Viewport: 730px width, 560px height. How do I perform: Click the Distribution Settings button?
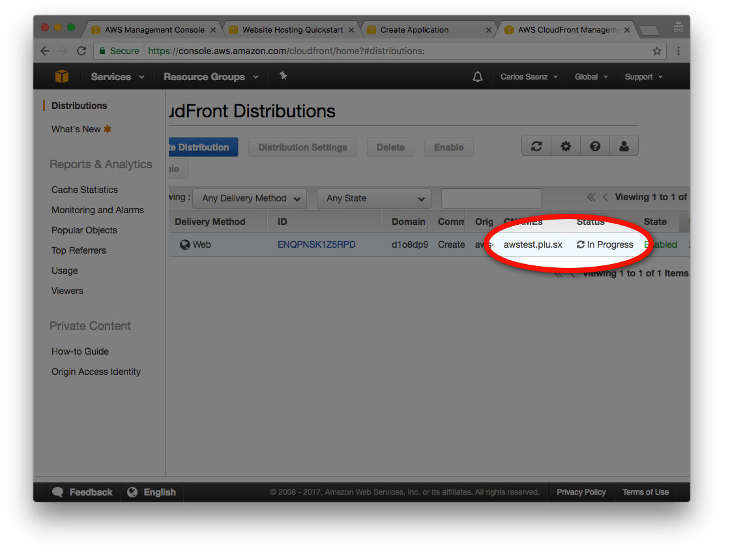coord(302,147)
